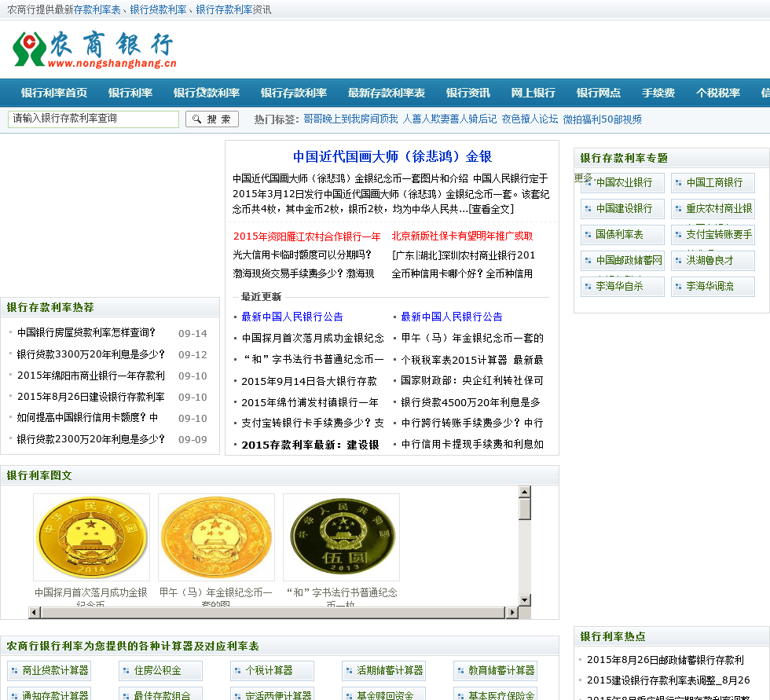Image resolution: width=770 pixels, height=700 pixels.
Task: Click hot tag 哥哥晚上到我房间顶我
Action: point(350,119)
